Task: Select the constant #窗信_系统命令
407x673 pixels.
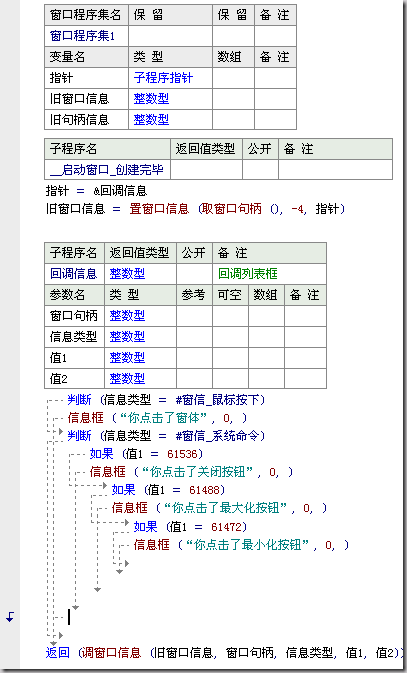Action: [x=218, y=436]
